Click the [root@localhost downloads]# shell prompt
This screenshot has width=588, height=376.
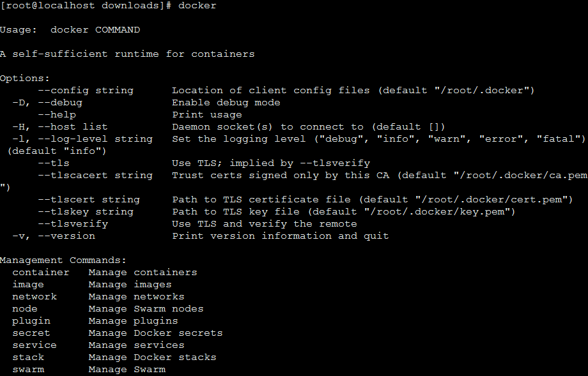tap(86, 6)
